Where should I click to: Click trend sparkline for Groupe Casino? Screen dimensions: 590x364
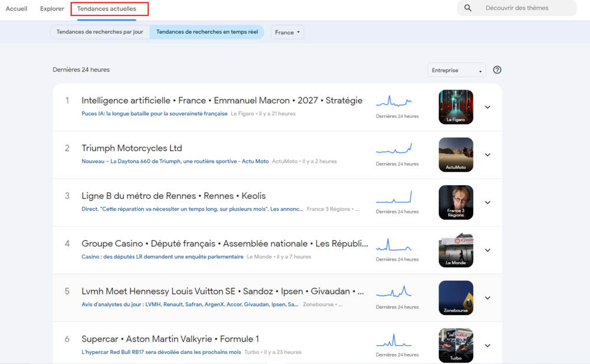pos(394,244)
